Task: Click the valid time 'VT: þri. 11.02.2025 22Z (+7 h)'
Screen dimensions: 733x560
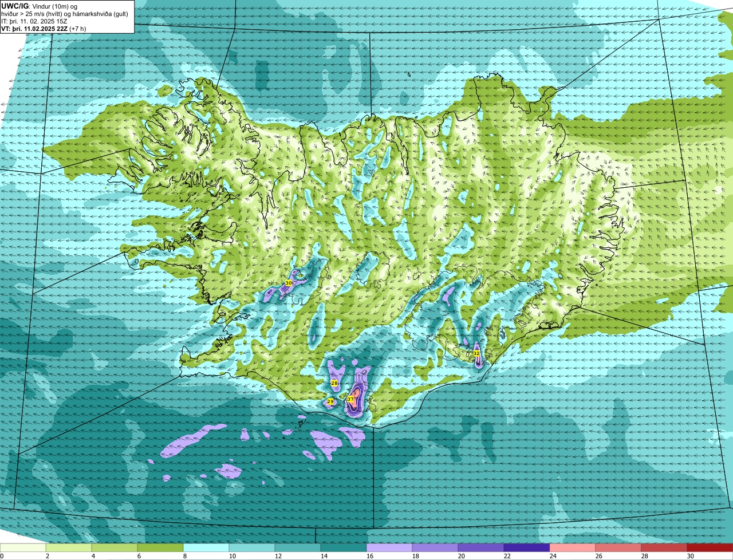Action: (44, 29)
